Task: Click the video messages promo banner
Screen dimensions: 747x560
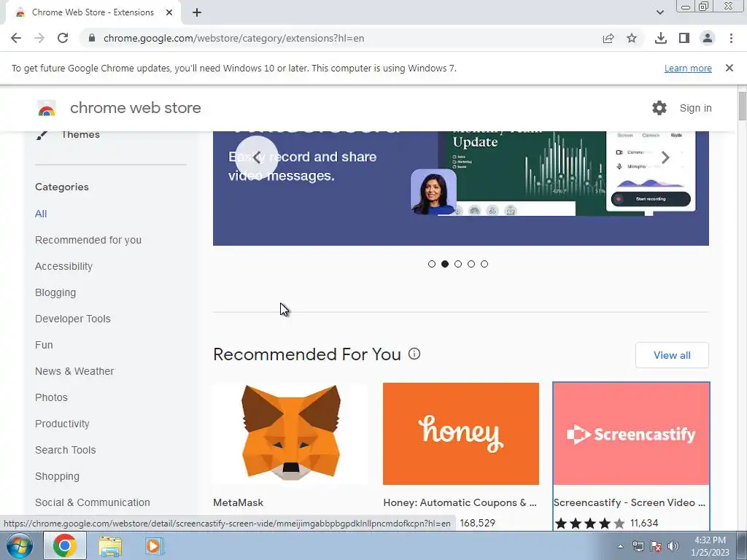Action: click(x=461, y=188)
